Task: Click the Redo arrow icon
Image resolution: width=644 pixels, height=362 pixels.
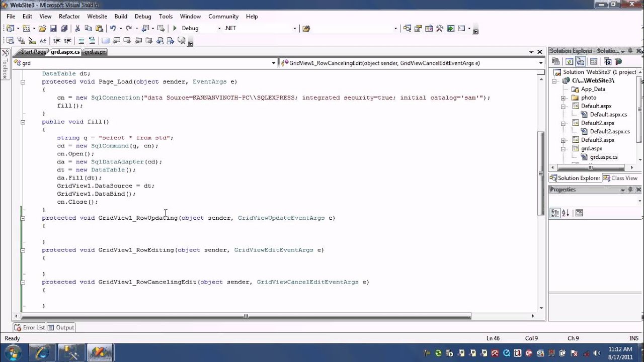Action: point(129,28)
